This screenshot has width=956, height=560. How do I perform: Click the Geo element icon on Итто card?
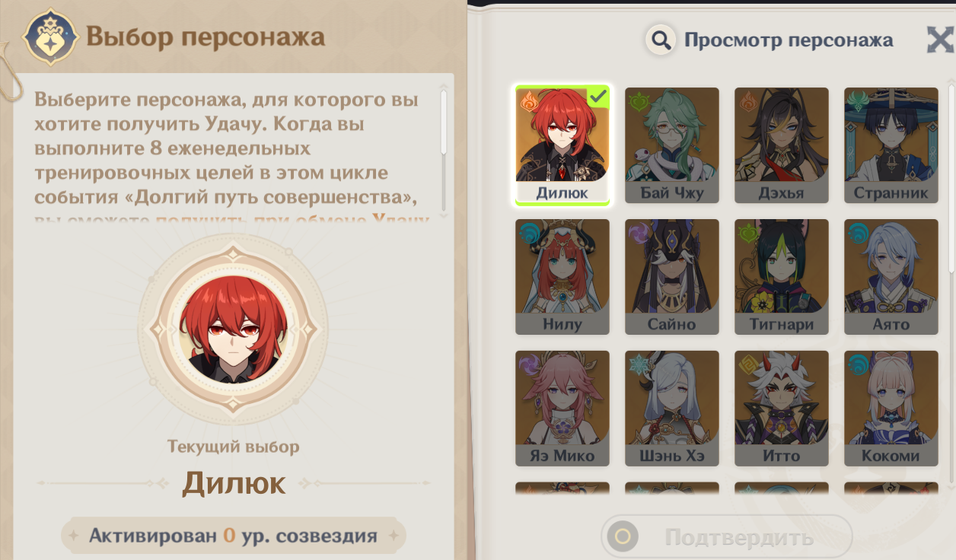(747, 364)
